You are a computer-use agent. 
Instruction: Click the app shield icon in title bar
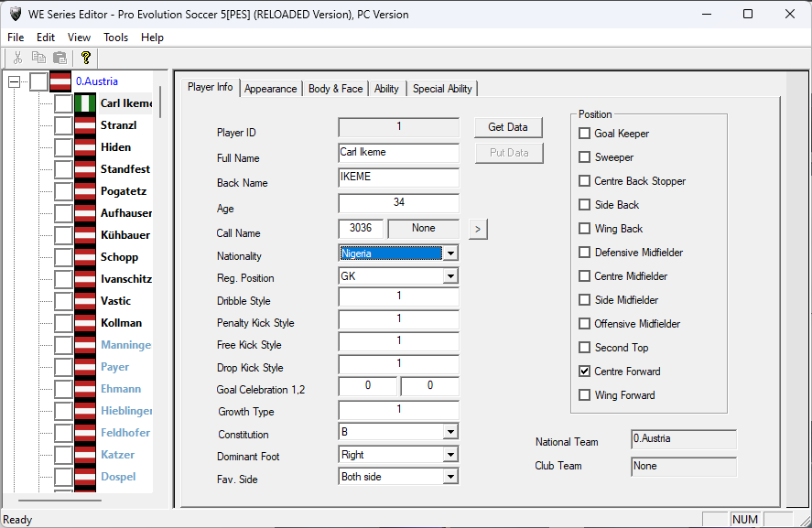pos(16,14)
